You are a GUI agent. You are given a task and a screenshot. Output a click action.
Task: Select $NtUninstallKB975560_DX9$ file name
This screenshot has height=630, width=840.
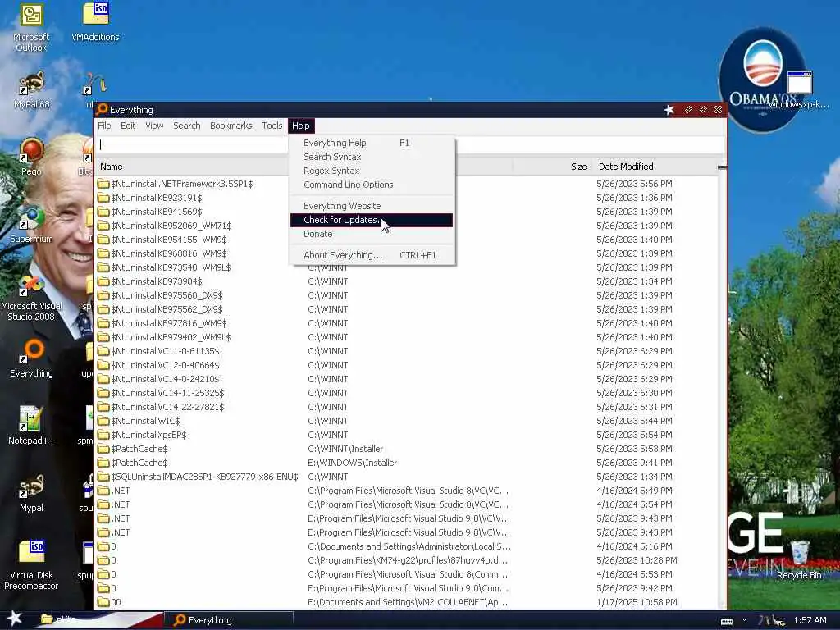pyautogui.click(x=167, y=295)
